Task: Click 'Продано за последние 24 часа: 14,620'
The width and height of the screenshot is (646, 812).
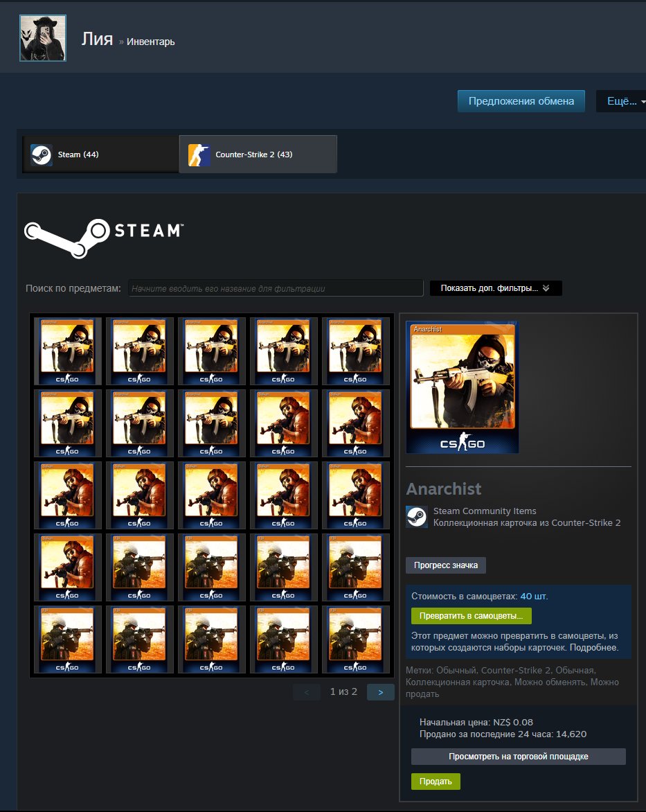Action: click(x=503, y=734)
